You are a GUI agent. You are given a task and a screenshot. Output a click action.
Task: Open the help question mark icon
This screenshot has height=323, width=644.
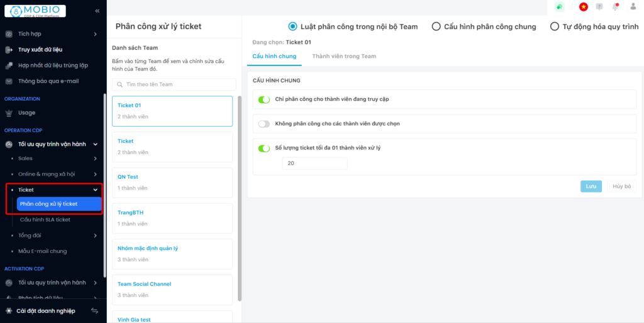click(x=599, y=7)
